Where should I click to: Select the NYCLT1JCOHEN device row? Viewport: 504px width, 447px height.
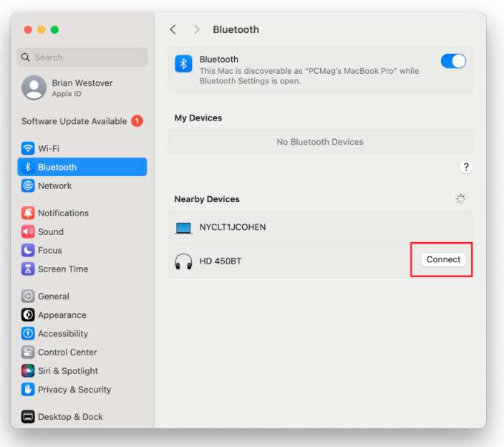point(320,227)
